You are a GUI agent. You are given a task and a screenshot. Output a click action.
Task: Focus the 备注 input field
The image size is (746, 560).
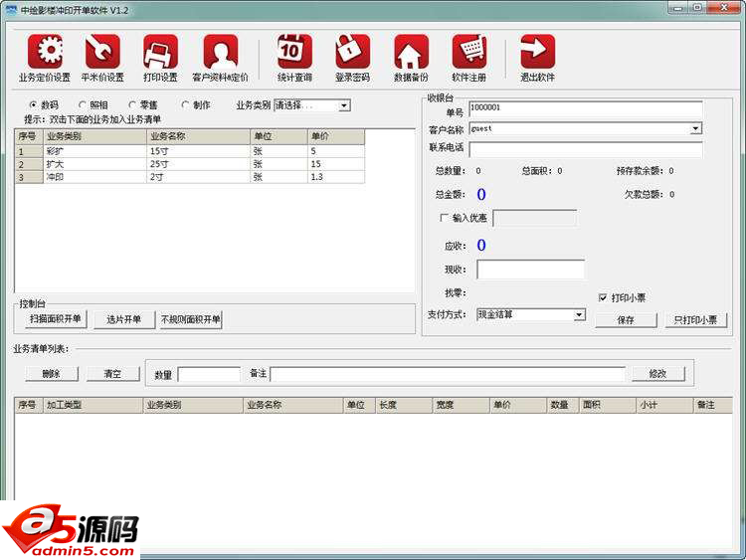point(448,374)
